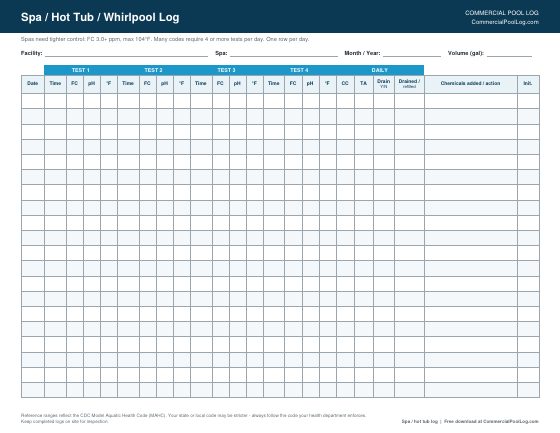
Task: Click the Time column header under TEST 2
Action: pos(128,84)
